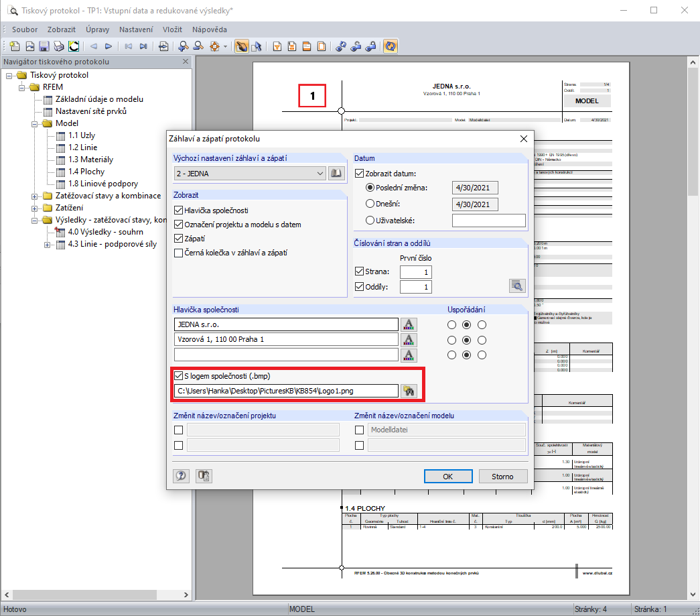Open dialog help question mark icon
This screenshot has height=616, width=700.
[181, 476]
